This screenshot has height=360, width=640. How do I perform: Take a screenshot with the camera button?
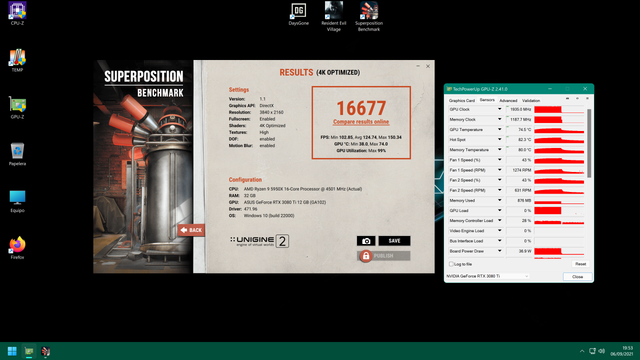366,241
